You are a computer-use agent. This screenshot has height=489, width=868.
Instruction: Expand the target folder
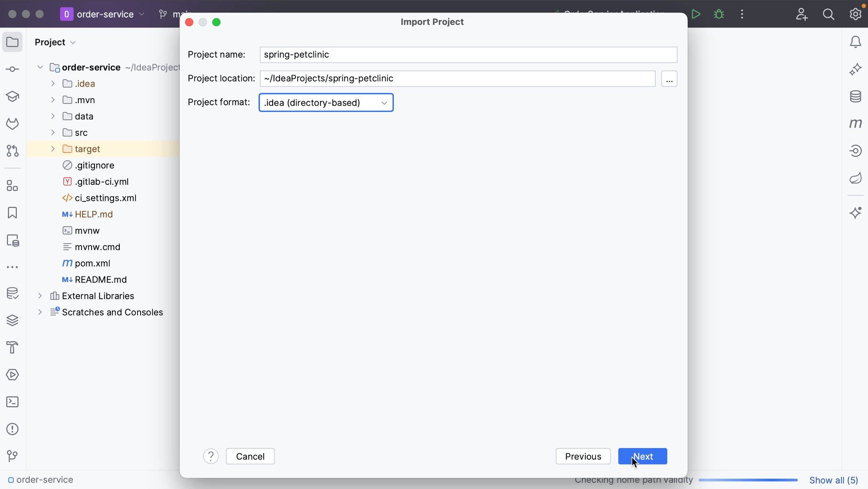[x=53, y=149]
